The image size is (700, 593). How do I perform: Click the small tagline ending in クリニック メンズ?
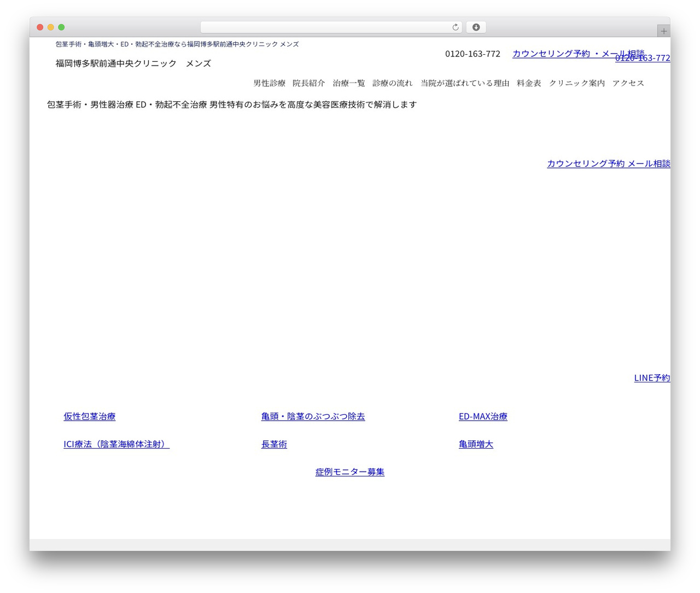click(x=177, y=44)
